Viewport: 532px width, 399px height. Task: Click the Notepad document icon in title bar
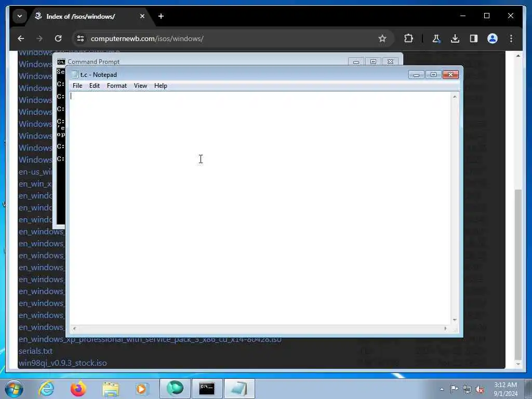(x=74, y=75)
